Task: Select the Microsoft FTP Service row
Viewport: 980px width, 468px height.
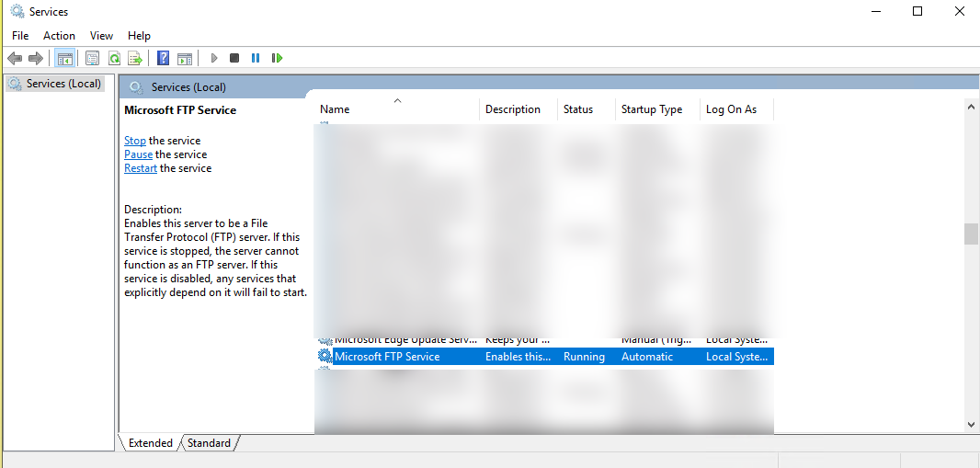Action: click(x=544, y=357)
